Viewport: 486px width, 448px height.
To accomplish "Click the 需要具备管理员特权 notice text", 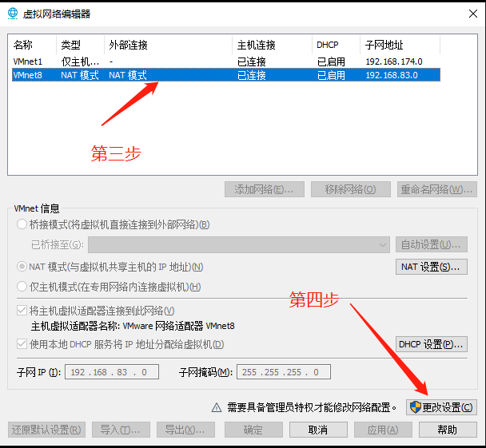I will pyautogui.click(x=312, y=407).
